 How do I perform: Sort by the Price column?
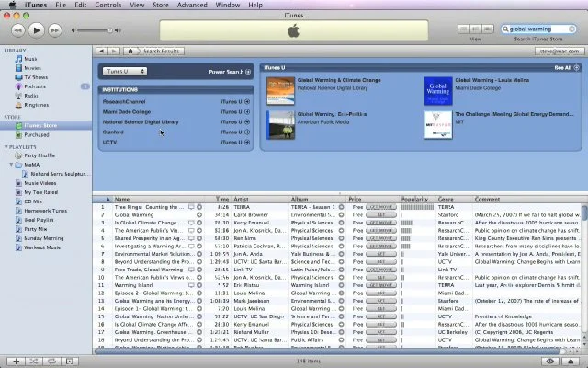(x=373, y=199)
